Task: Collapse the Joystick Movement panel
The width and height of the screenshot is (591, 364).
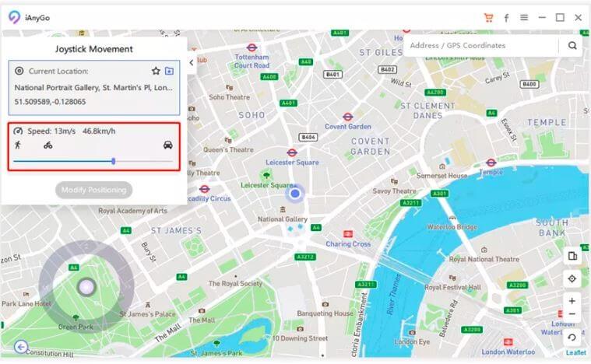Action: pos(192,63)
